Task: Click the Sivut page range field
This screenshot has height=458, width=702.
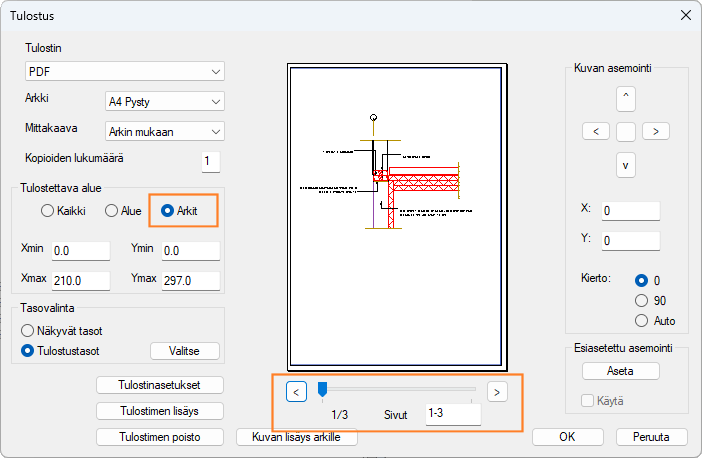Action: pyautogui.click(x=452, y=413)
